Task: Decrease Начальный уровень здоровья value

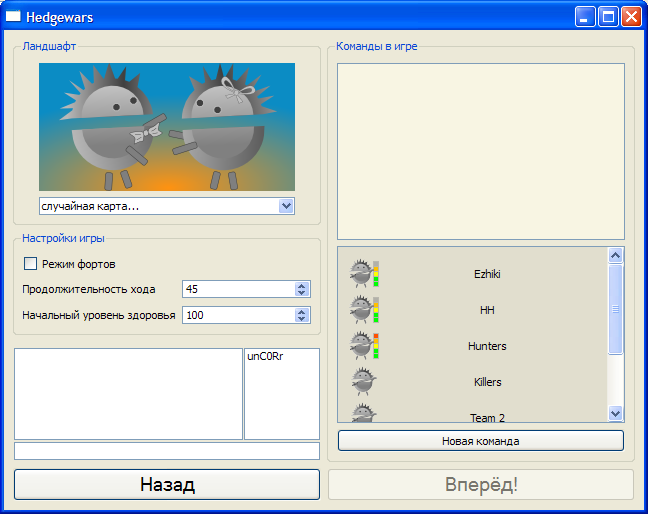Action: [302, 319]
